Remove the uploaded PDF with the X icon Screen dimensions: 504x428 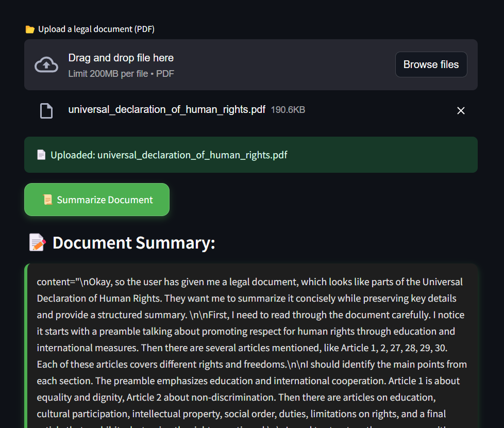click(461, 111)
